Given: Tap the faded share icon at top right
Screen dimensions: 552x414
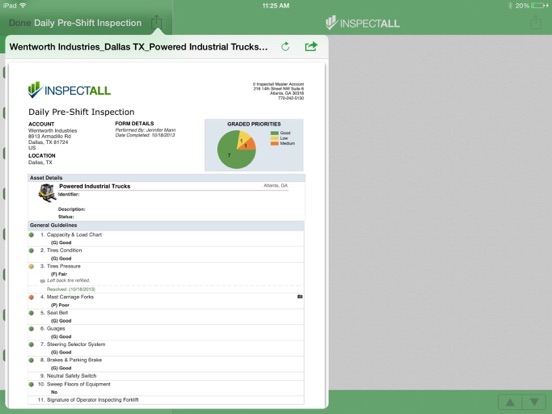Looking at the screenshot, I should pyautogui.click(x=536, y=22).
